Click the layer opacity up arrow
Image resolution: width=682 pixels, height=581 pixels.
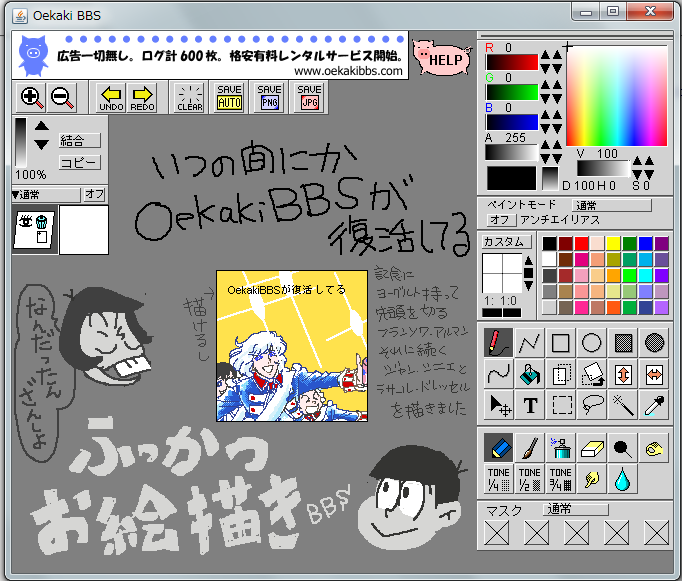click(x=42, y=126)
